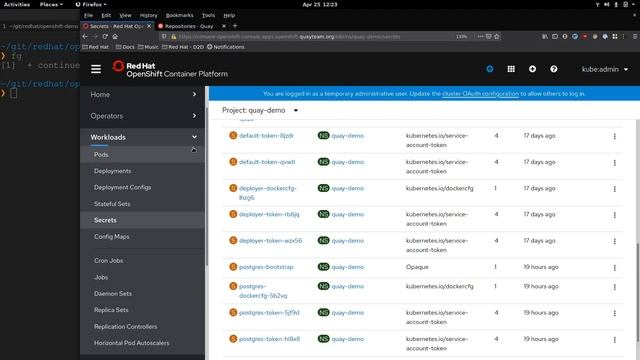Screen dimensions: 640x360
Task: Expand the Home navigation section
Action: click(143, 94)
